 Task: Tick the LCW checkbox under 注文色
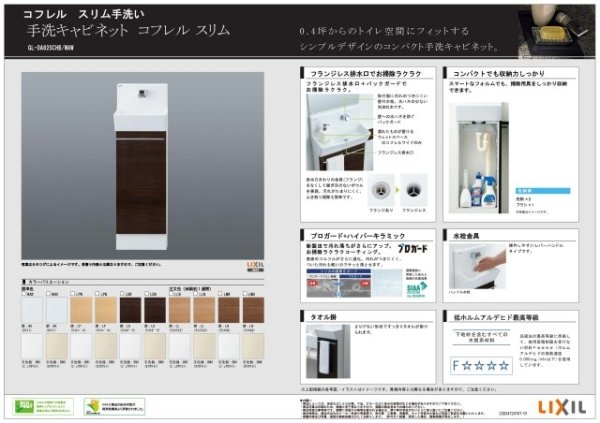[171, 294]
